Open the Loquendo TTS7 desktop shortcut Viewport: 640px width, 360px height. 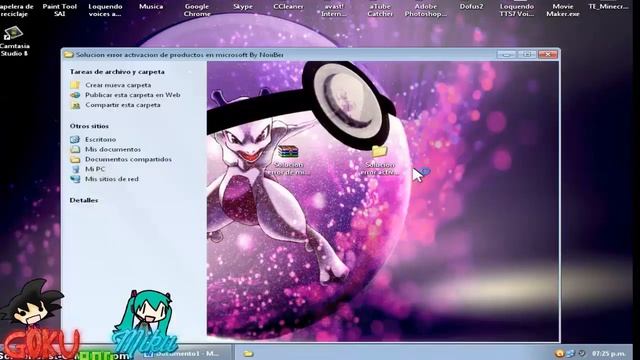tap(517, 10)
